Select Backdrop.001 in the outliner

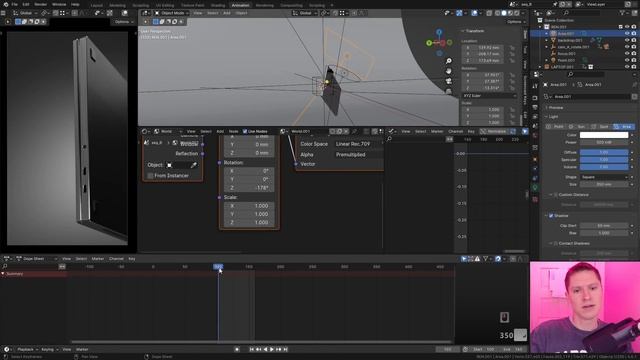pos(570,40)
